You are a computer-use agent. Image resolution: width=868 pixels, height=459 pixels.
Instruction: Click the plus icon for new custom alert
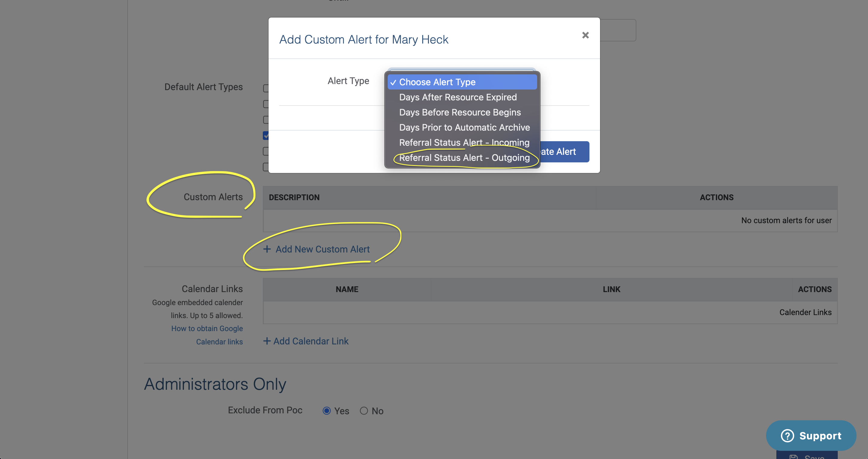(267, 249)
